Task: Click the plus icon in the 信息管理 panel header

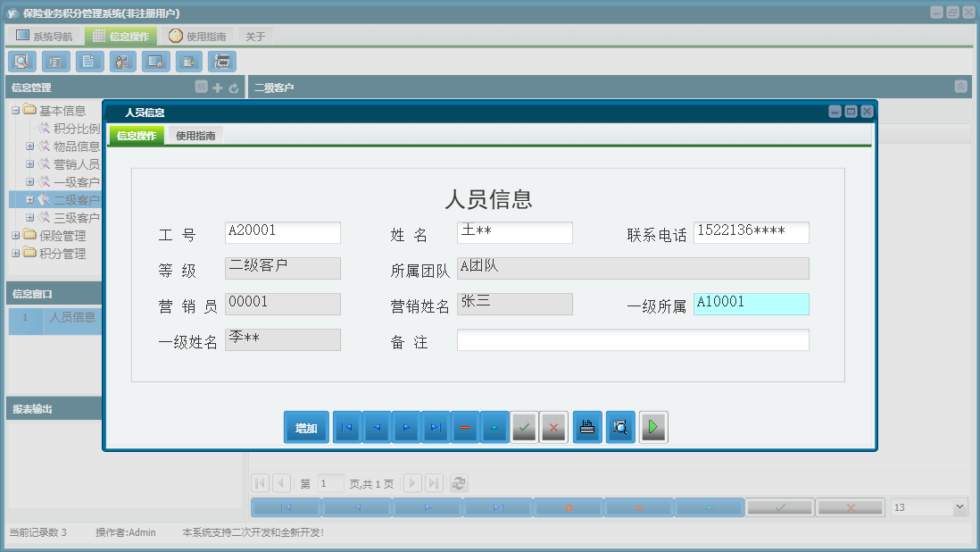Action: point(215,87)
